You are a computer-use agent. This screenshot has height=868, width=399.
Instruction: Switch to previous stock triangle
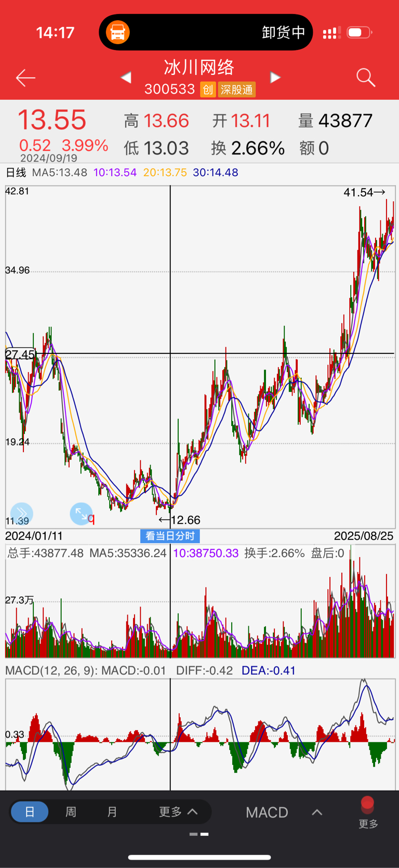coord(126,77)
